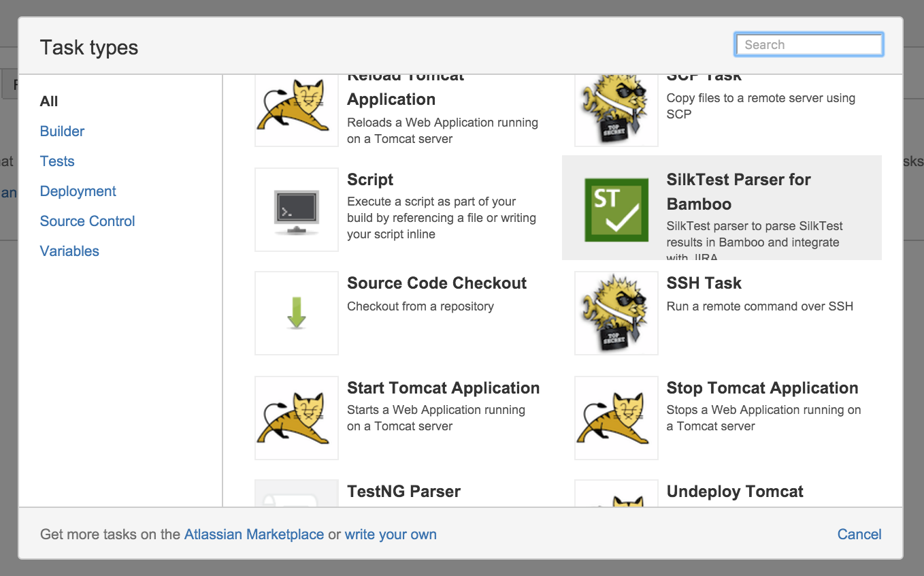
Task: Filter tasks by Builder category
Action: tap(62, 131)
